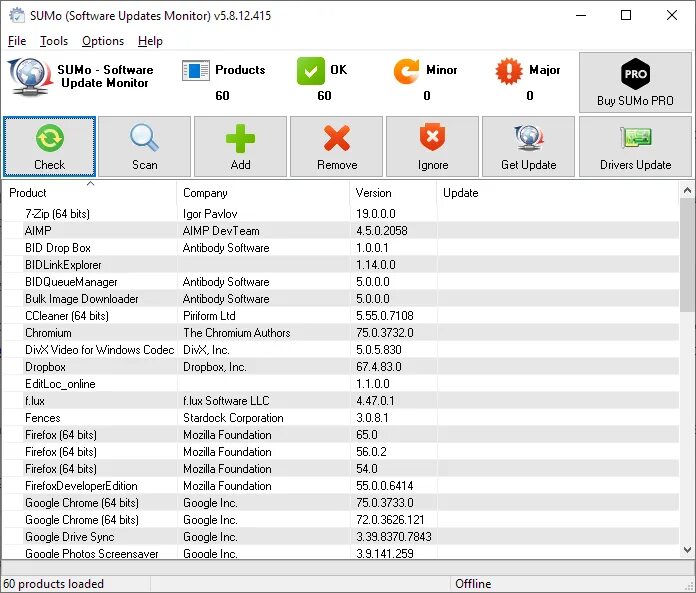
Task: Select the CCleaner (64 bits) row
Action: [x=341, y=316]
